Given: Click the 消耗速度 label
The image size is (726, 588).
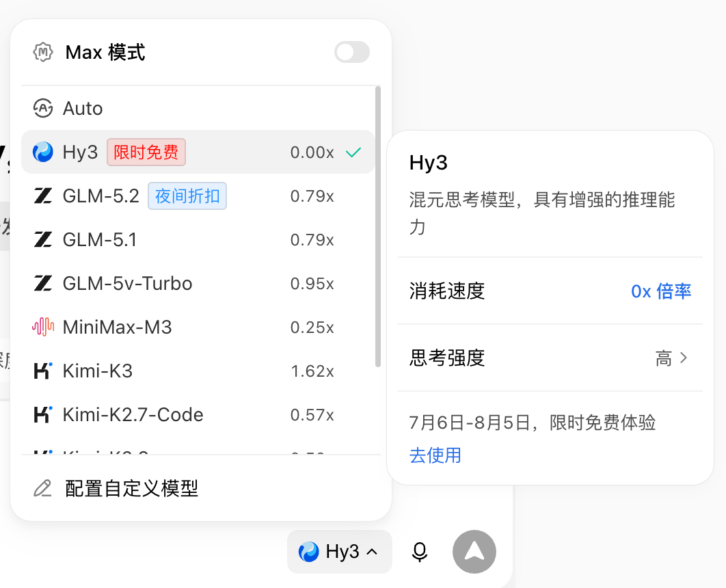Looking at the screenshot, I should (447, 291).
